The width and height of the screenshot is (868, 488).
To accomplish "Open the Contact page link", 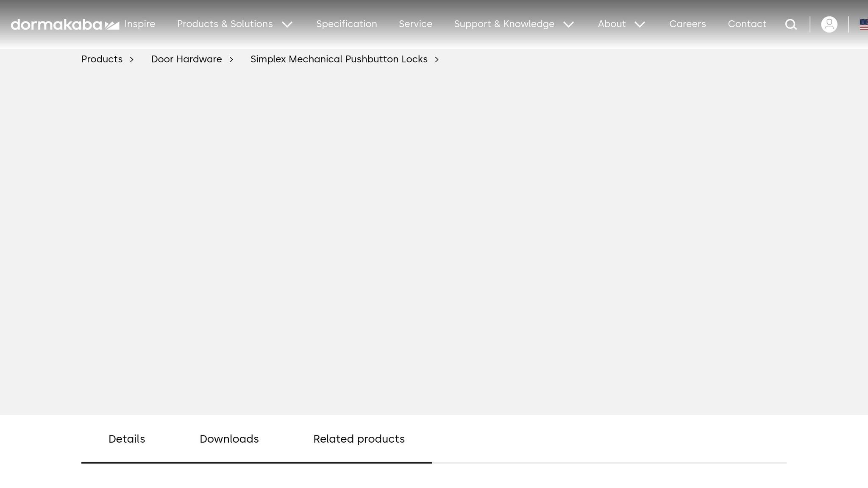I will [x=747, y=24].
